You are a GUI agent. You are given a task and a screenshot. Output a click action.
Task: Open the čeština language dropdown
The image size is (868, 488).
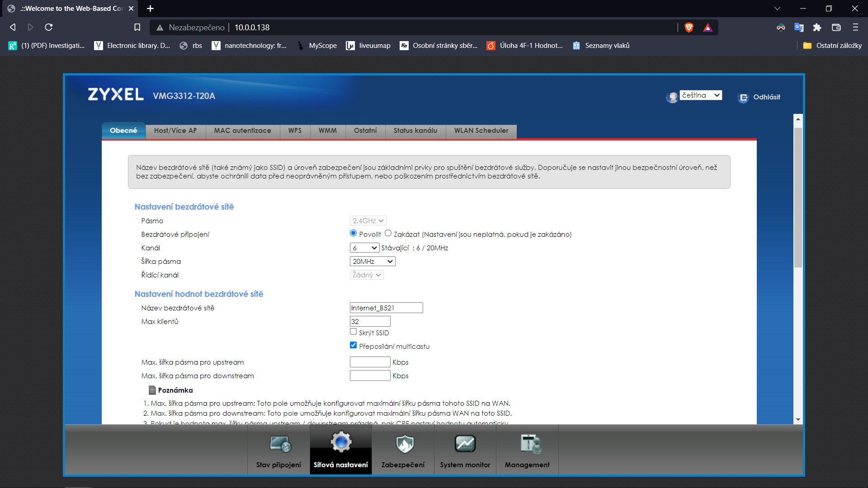700,95
